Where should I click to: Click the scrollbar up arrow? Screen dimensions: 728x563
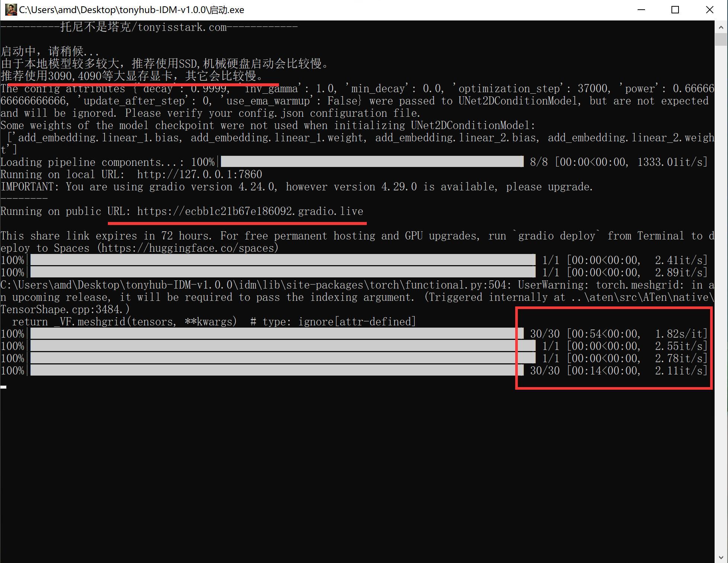(721, 27)
